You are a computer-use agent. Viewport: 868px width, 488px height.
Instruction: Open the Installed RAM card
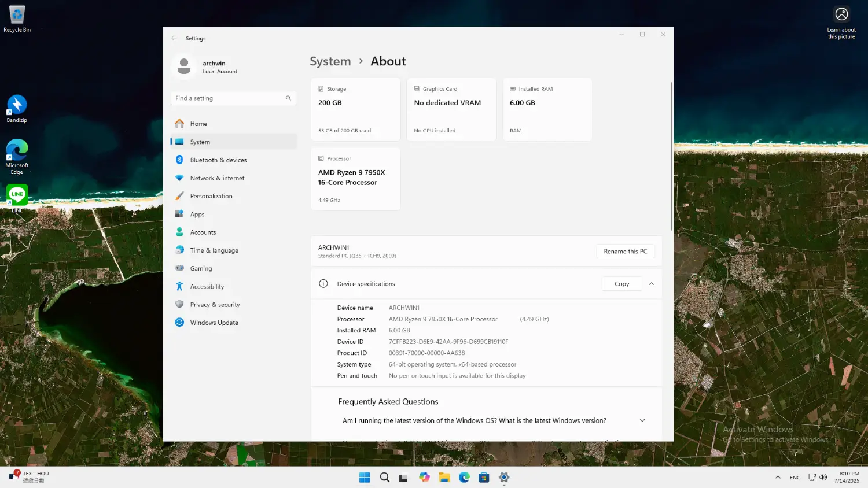pos(547,109)
